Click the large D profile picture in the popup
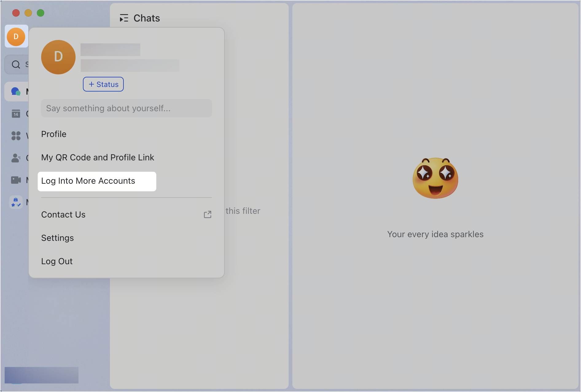The width and height of the screenshot is (581, 392). (58, 57)
